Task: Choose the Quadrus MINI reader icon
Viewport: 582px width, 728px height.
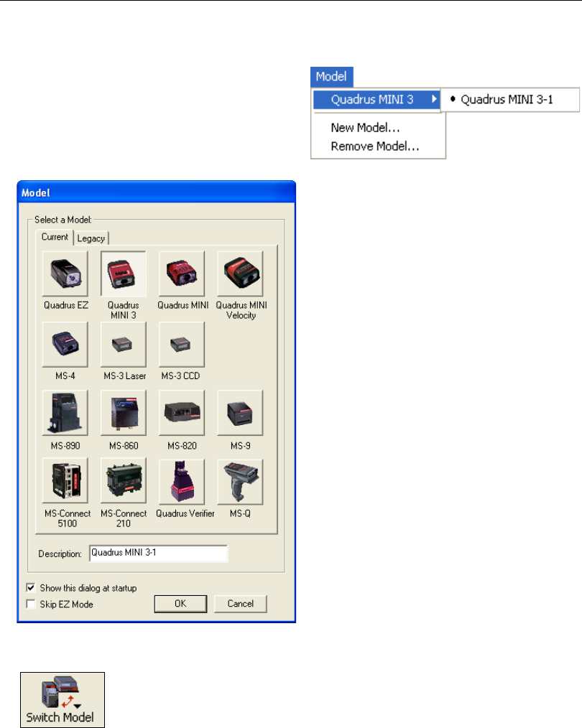Action: [x=182, y=274]
